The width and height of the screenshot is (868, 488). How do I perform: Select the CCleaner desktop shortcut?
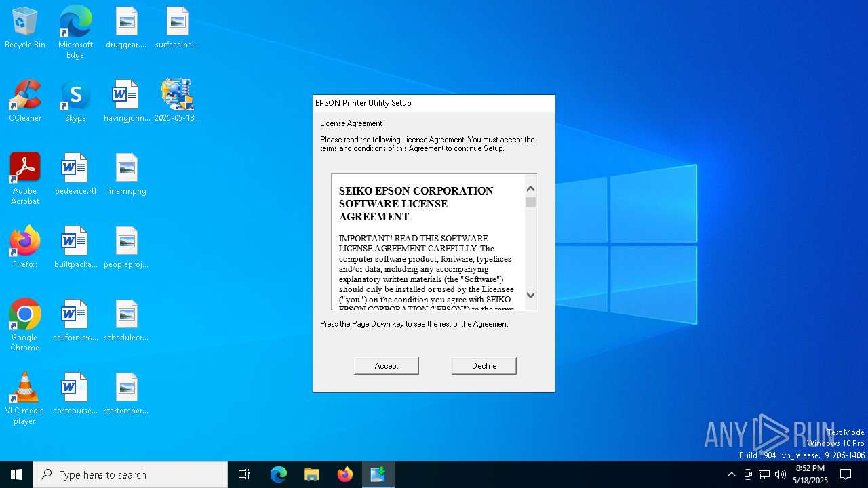(25, 102)
